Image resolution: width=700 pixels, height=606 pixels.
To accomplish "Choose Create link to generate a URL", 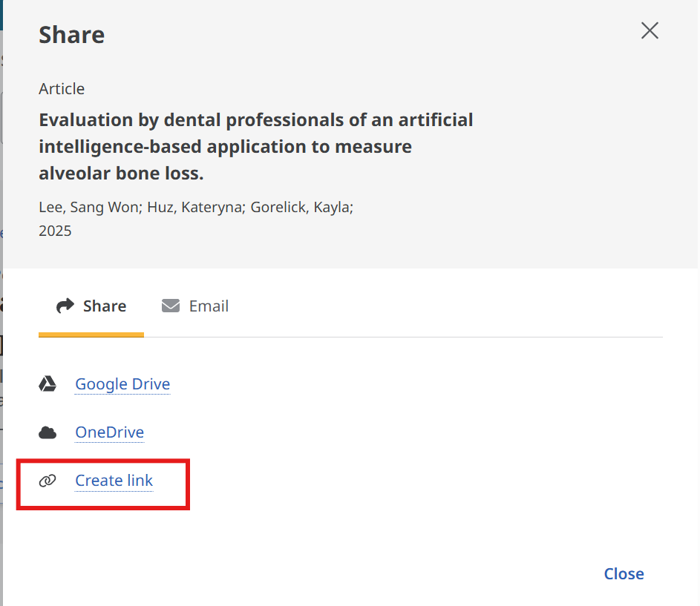I will coord(114,481).
